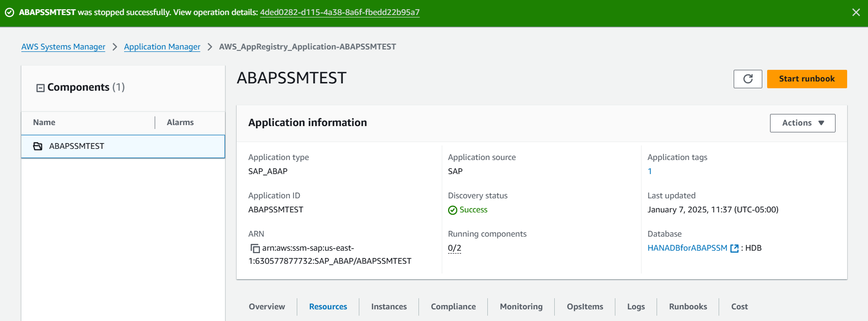The height and width of the screenshot is (321, 868).
Task: Open the Actions dropdown menu
Action: coord(802,123)
